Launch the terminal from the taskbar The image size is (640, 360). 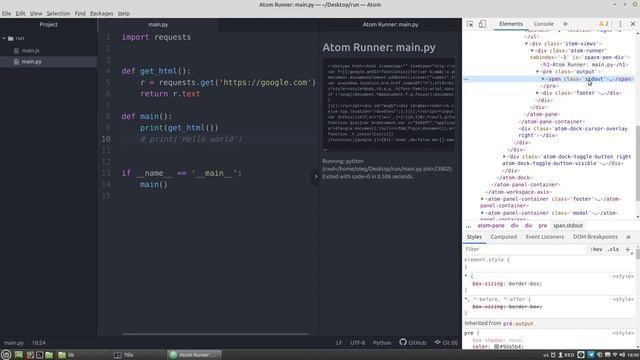(x=39, y=355)
